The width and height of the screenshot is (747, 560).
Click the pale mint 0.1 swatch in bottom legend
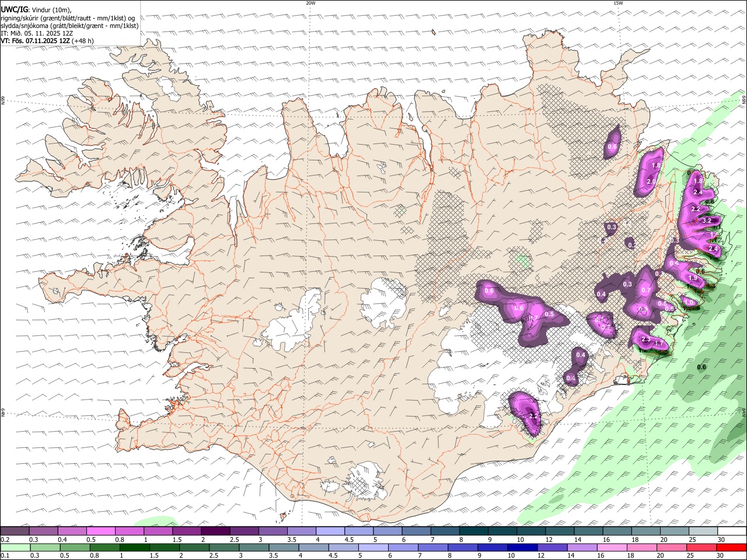click(15, 547)
